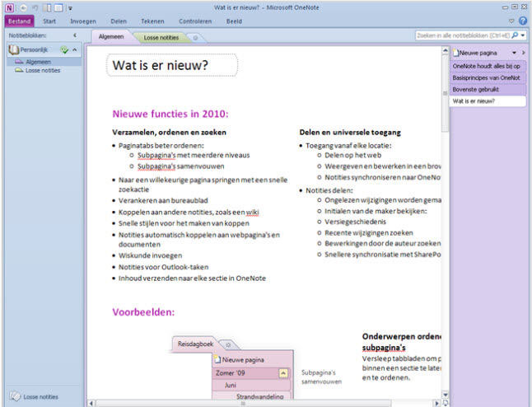Collapse the Notitieblokken navigation pane
Screen dimensions: 532x407
pyautogui.click(x=75, y=35)
